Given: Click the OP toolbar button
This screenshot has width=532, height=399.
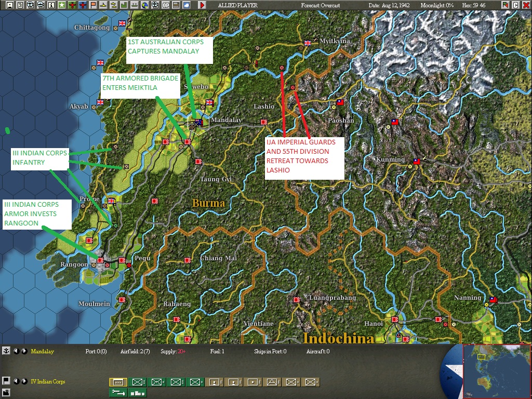Looking at the screenshot, I should tap(166, 5).
